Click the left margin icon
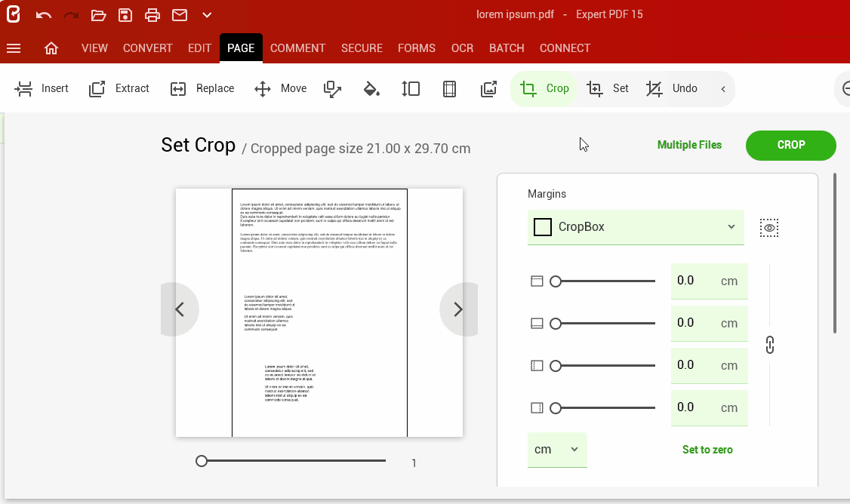Image resolution: width=850 pixels, height=504 pixels. coord(537,366)
